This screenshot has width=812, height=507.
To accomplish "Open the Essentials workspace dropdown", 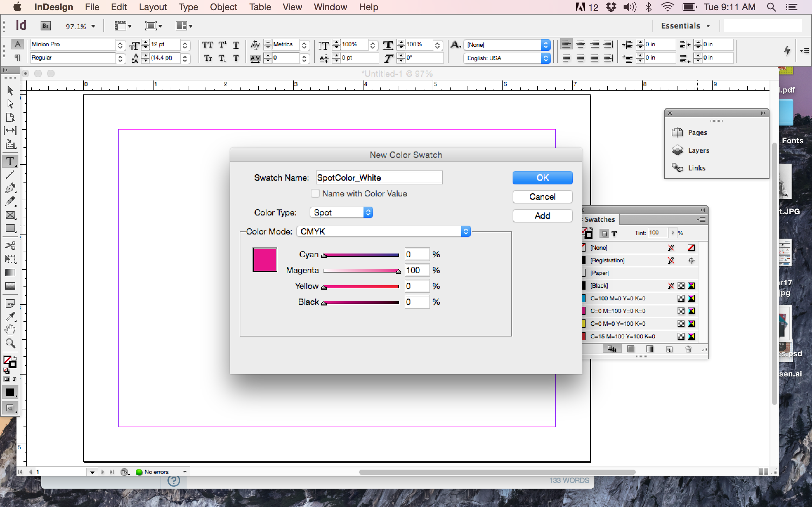I will [x=685, y=26].
